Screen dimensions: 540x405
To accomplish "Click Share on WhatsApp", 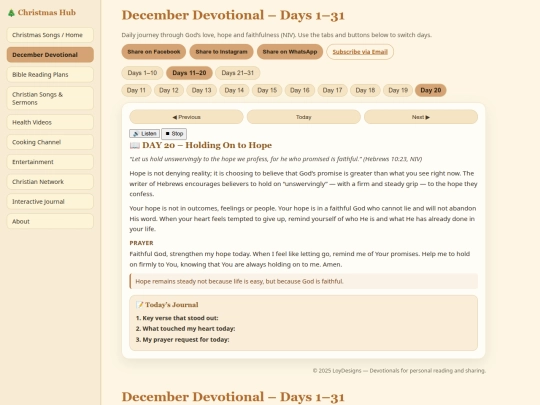I will (x=290, y=52).
